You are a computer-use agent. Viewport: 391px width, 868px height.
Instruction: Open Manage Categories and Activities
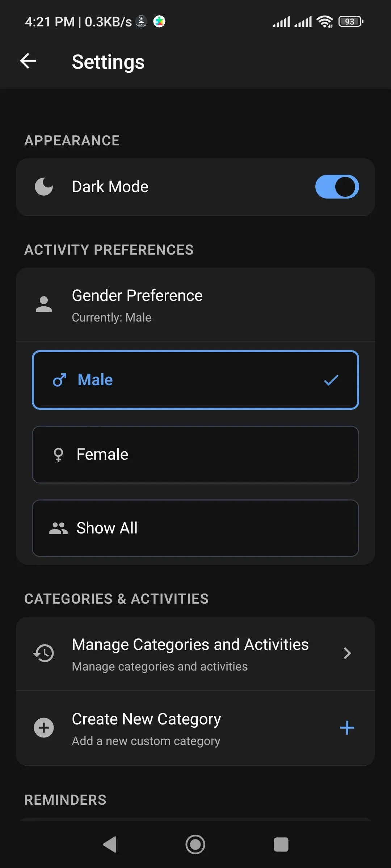coord(195,653)
